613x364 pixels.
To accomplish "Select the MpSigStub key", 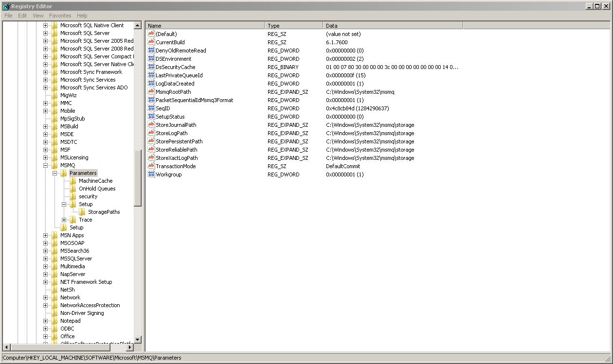I will [72, 119].
